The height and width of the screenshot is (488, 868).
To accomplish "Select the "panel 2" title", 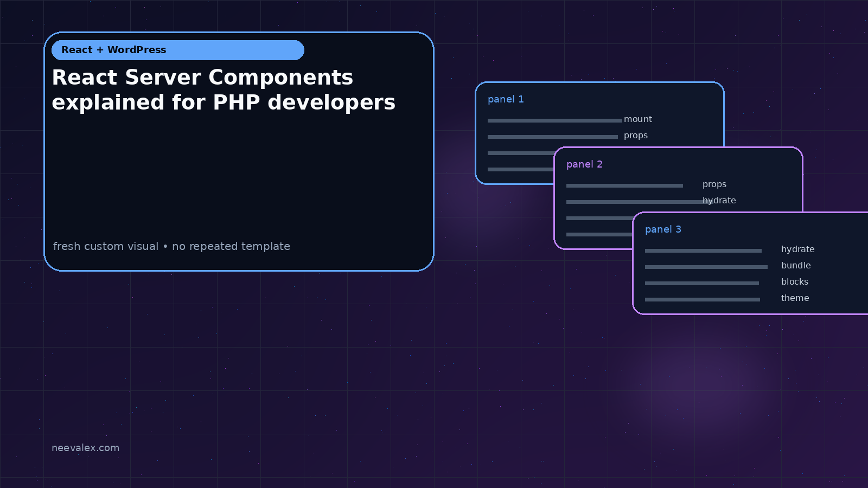I will [x=584, y=164].
